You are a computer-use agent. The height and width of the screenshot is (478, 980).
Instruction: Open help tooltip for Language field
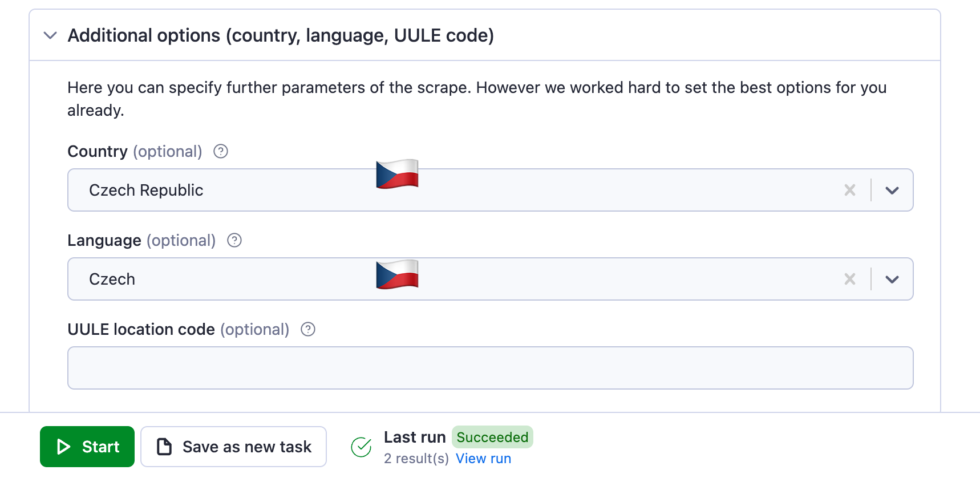[234, 240]
